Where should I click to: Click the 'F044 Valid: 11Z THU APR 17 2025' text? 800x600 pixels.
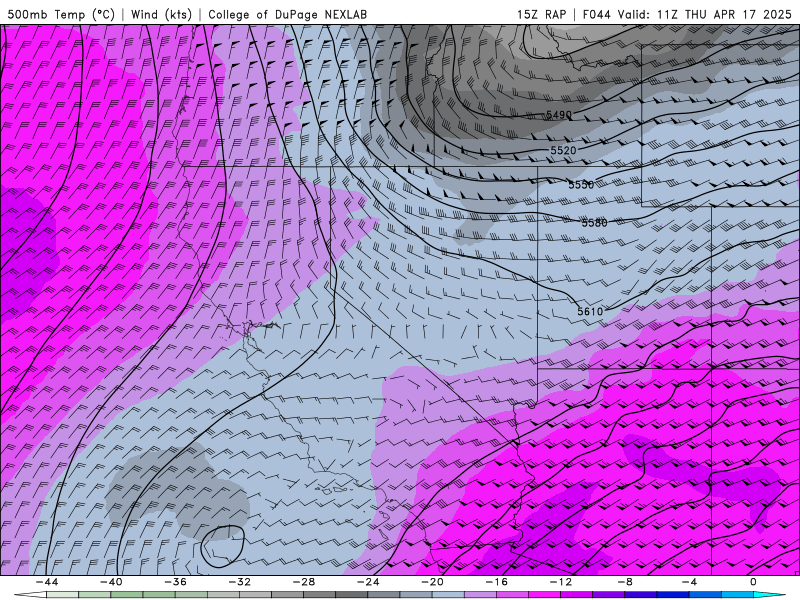(687, 15)
